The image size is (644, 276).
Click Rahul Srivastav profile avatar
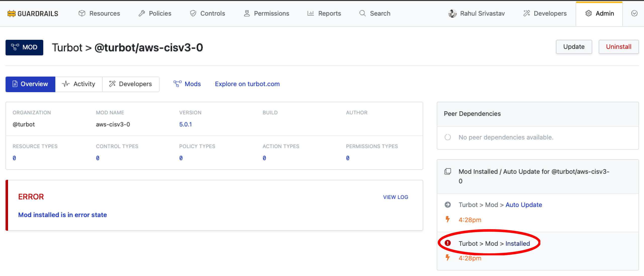(452, 14)
